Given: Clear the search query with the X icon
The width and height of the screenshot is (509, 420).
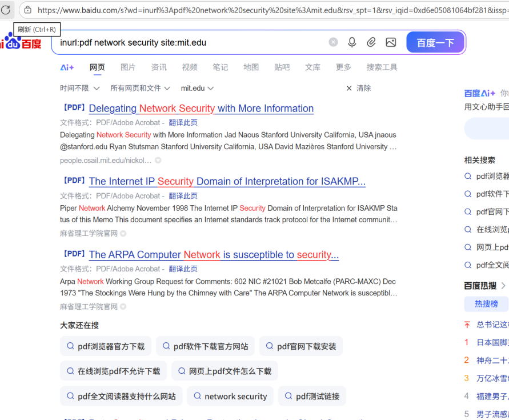Looking at the screenshot, I should 333,42.
